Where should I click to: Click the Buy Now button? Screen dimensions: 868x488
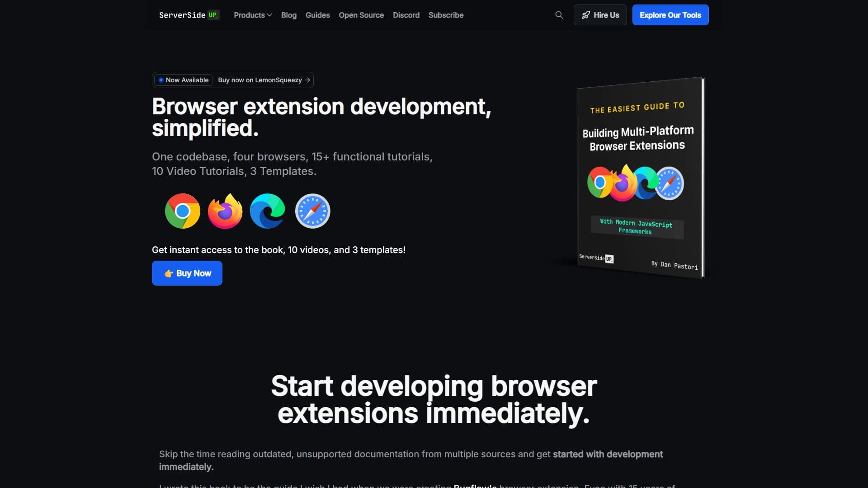point(187,273)
